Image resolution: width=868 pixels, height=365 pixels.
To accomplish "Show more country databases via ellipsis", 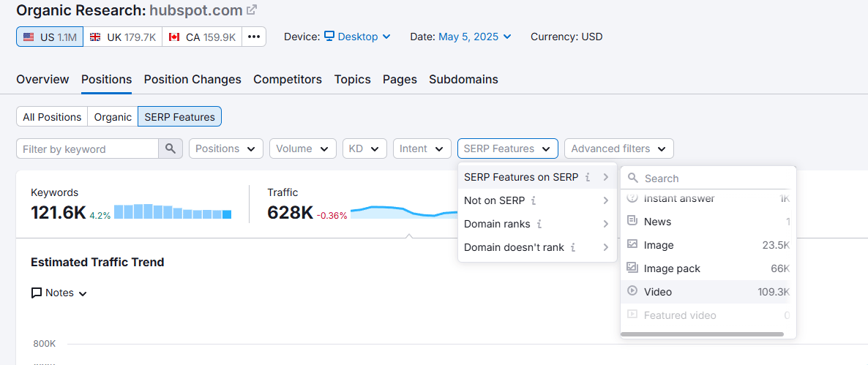I will click(254, 37).
